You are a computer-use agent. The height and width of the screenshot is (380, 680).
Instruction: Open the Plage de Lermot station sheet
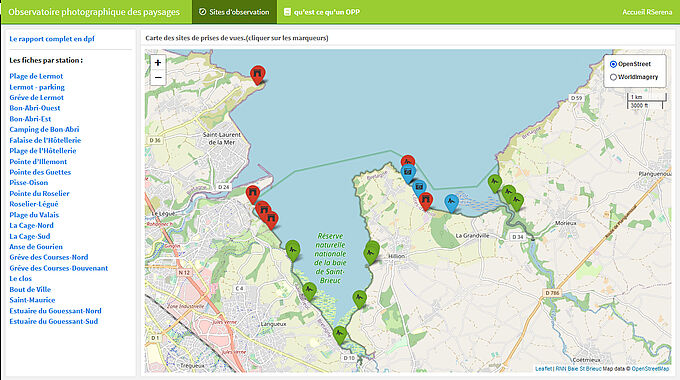click(x=36, y=76)
